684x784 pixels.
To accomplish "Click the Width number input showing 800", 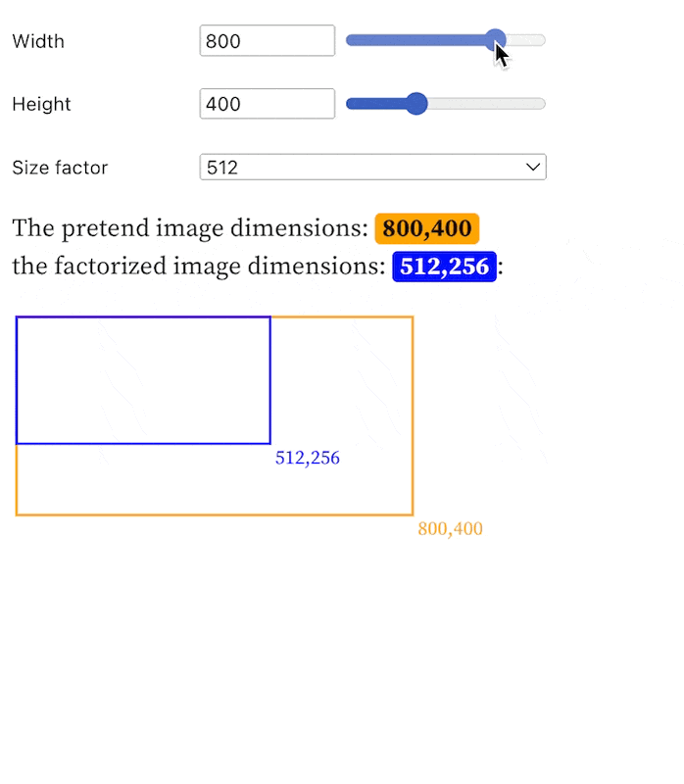I will [267, 40].
